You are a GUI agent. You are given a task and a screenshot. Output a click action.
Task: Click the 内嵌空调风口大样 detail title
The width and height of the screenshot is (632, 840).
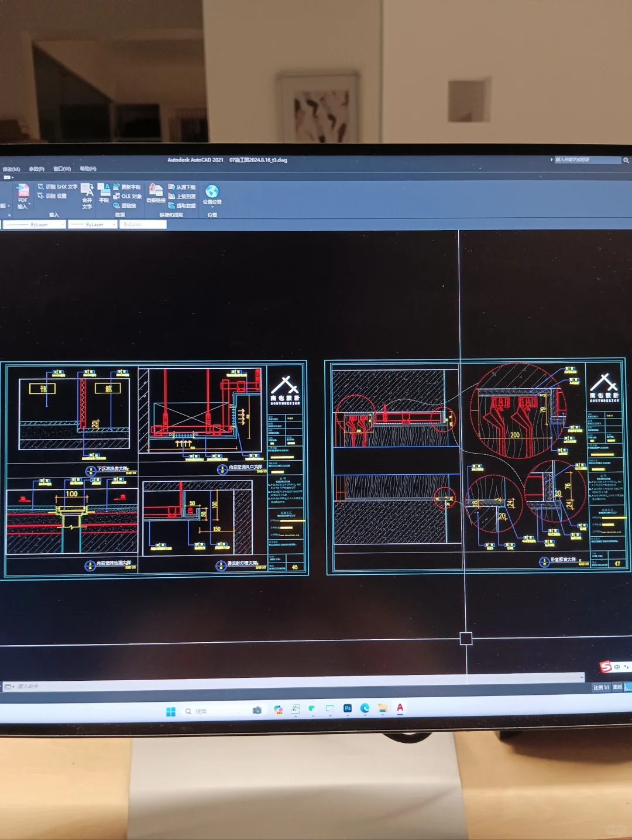(x=245, y=467)
